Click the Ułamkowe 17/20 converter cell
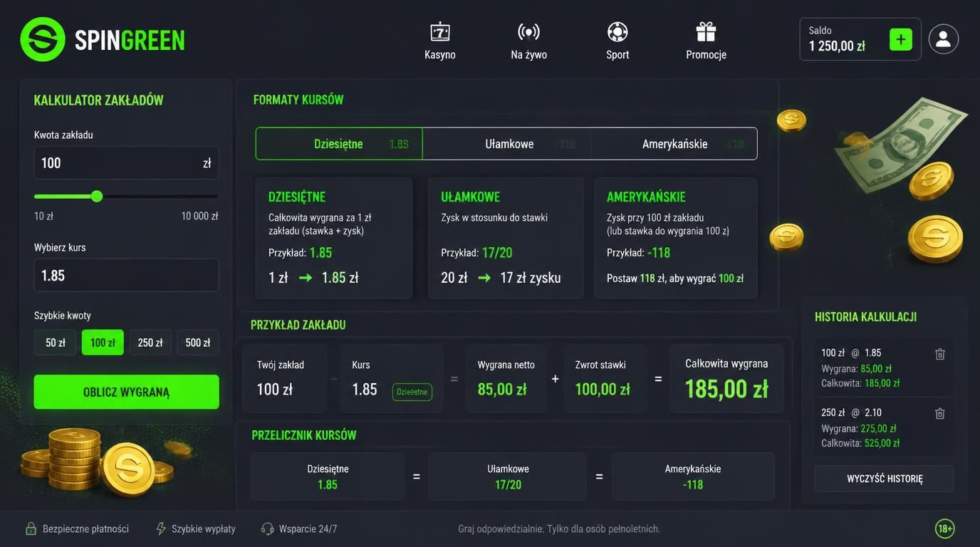 click(x=508, y=476)
